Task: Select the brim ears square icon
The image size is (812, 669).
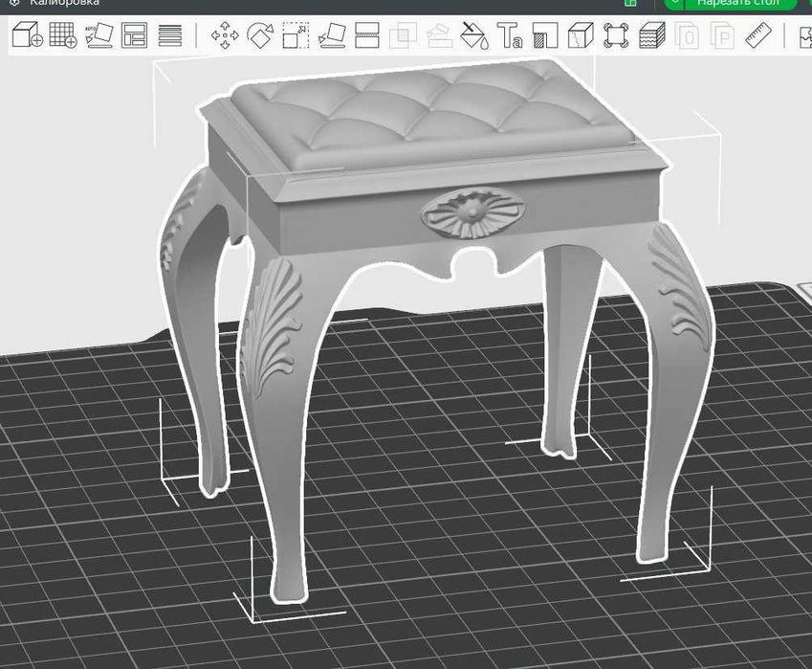Action: (x=616, y=35)
